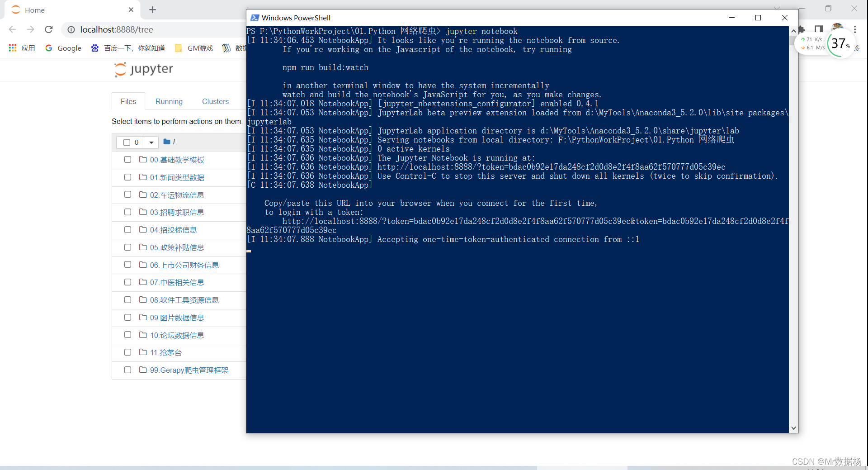Close the Home browser tab
Image resolution: width=868 pixels, height=470 pixels.
131,9
